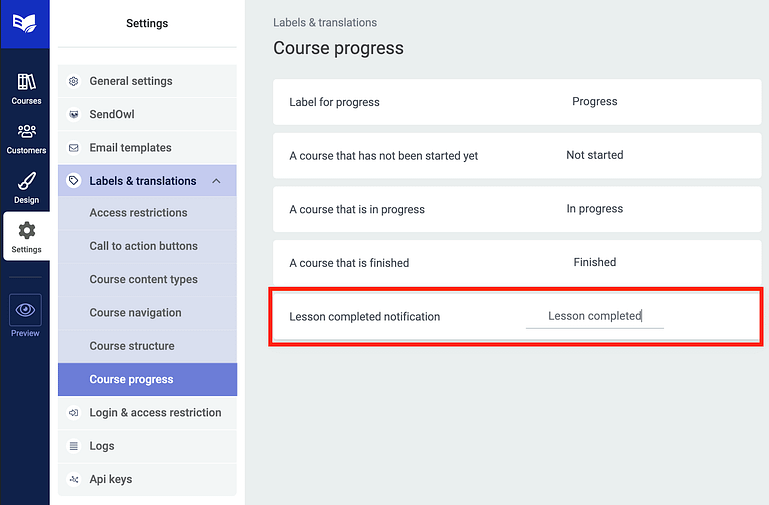Open the Logs menu item
This screenshot has width=769, height=505.
[x=102, y=446]
